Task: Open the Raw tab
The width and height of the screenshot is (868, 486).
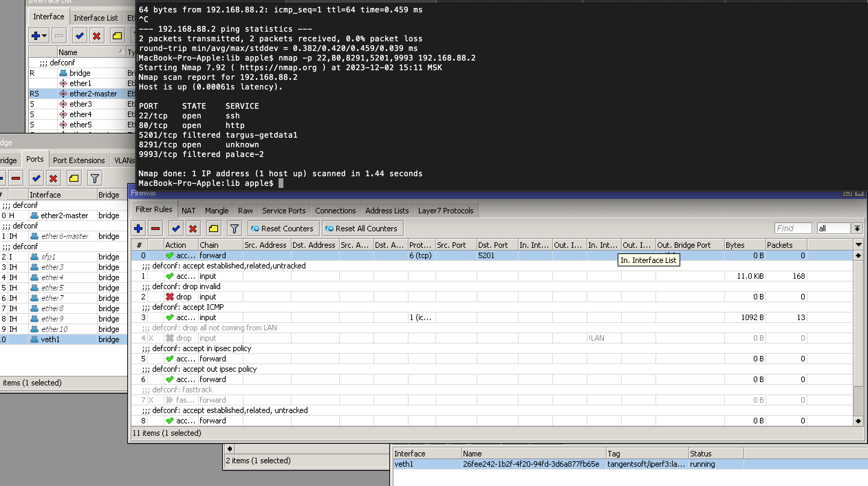Action: pos(245,211)
